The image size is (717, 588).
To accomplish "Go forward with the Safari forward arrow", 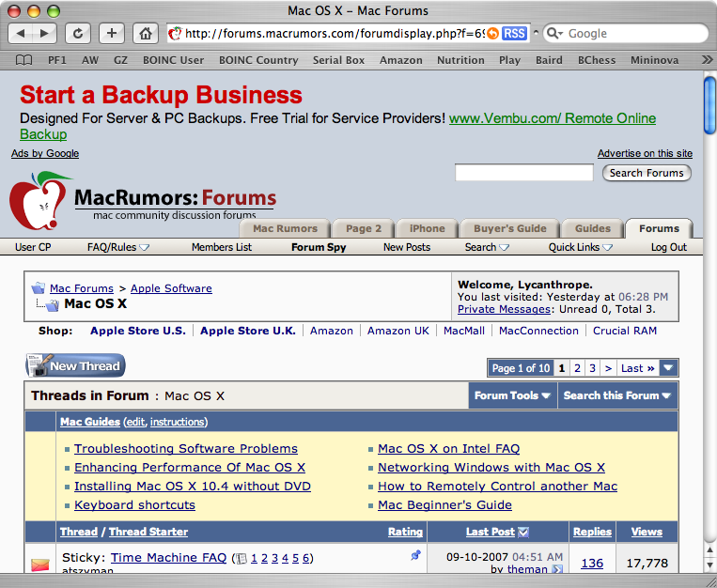I will point(44,34).
